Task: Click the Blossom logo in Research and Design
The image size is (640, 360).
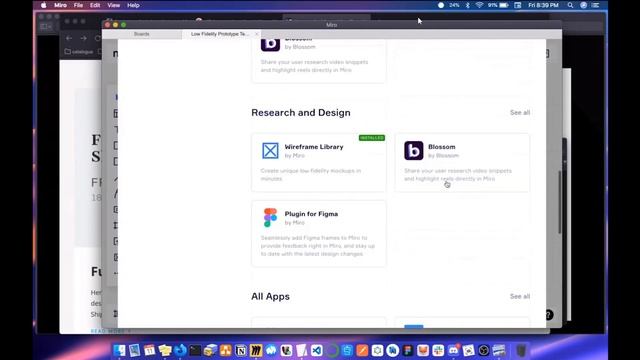Action: tap(413, 151)
